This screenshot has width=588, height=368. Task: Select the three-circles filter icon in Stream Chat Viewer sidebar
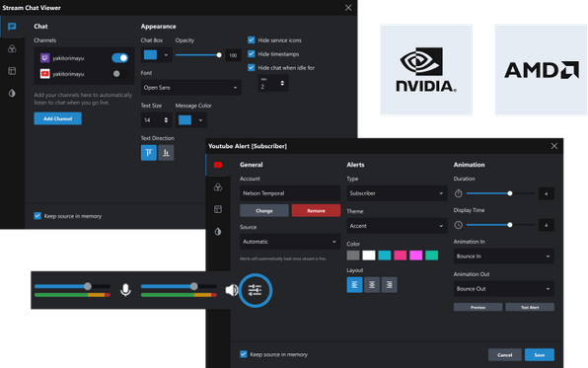[12, 48]
